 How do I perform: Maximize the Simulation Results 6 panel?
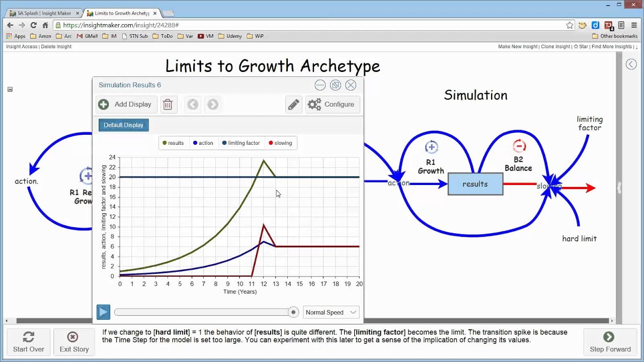click(x=336, y=85)
